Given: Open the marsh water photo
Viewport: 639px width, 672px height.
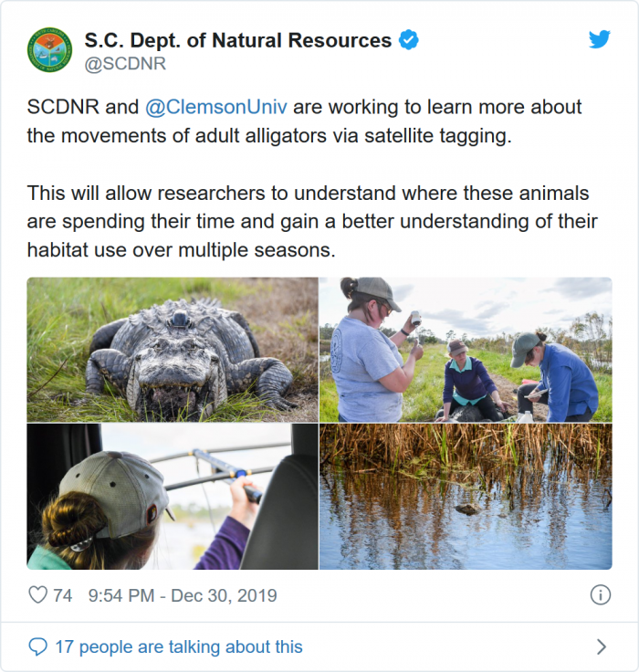Looking at the screenshot, I should [x=466, y=497].
